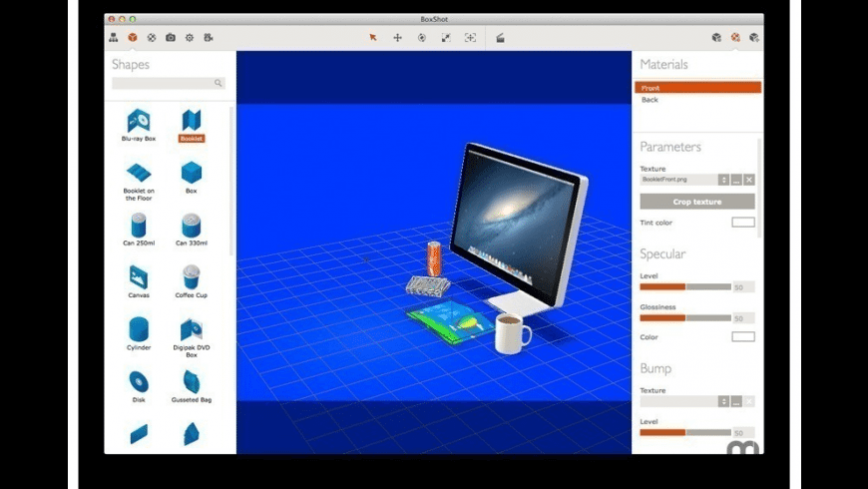Viewport: 868px width, 489px height.
Task: Click the Shapes search field
Action: (x=169, y=83)
